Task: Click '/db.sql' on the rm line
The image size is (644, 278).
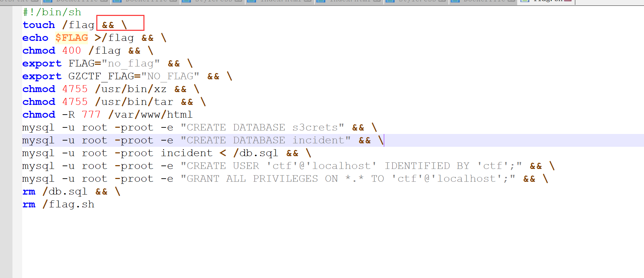Action: click(65, 191)
